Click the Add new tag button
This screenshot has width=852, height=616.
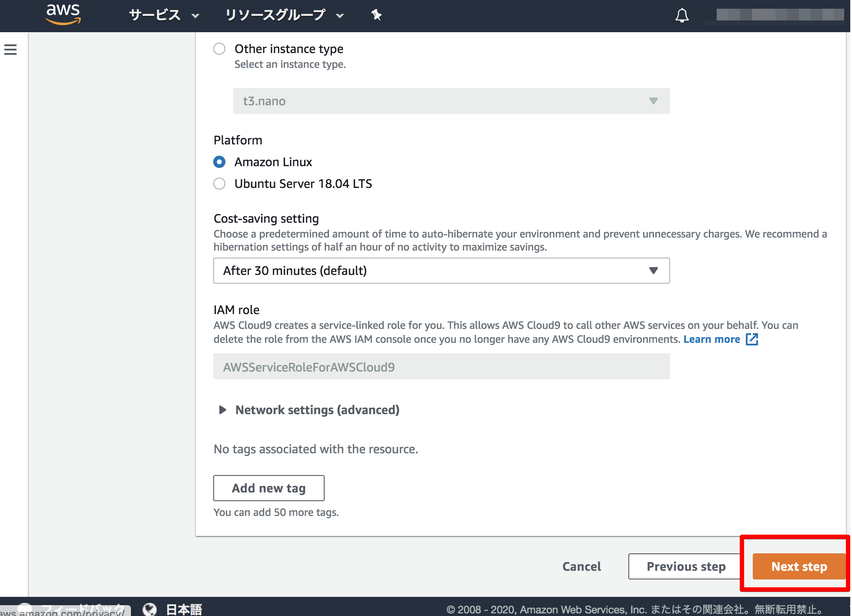pyautogui.click(x=268, y=488)
